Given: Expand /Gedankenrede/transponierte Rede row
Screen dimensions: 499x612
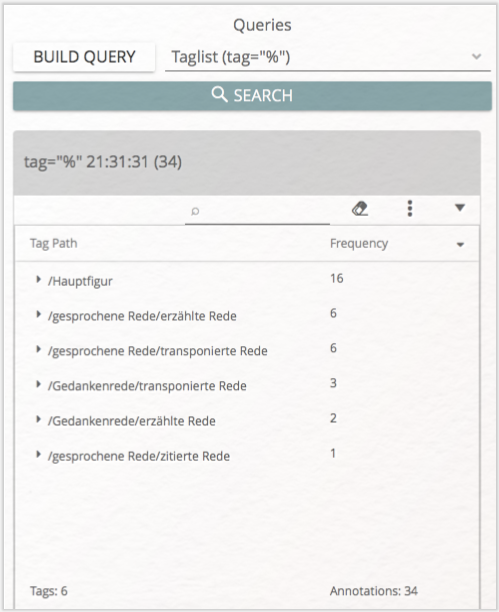Looking at the screenshot, I should [38, 384].
